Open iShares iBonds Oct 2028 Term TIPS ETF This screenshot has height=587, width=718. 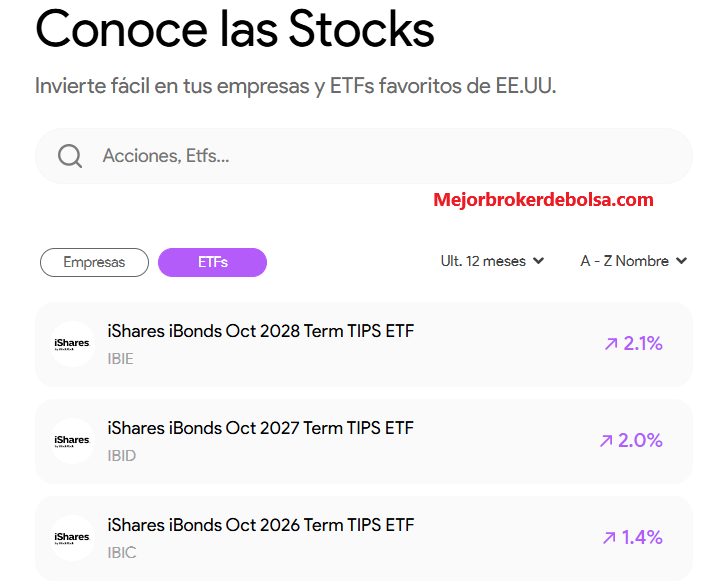tap(364, 344)
